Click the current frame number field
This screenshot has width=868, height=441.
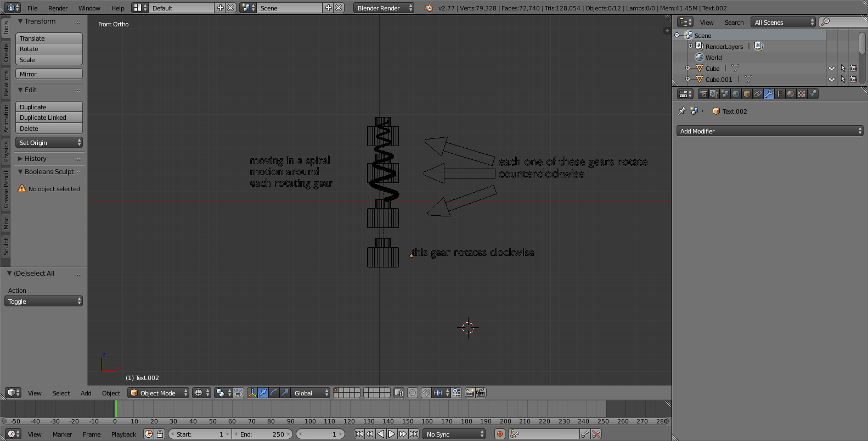pos(320,434)
